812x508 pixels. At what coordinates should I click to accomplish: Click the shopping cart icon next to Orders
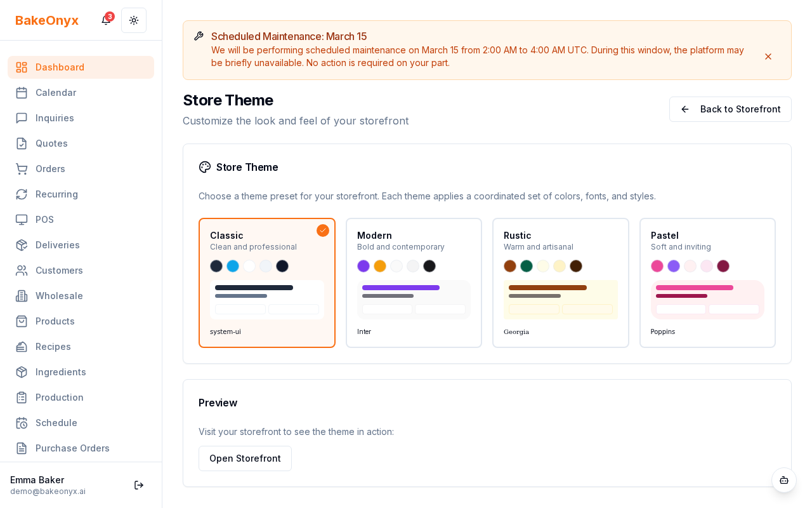(x=22, y=169)
